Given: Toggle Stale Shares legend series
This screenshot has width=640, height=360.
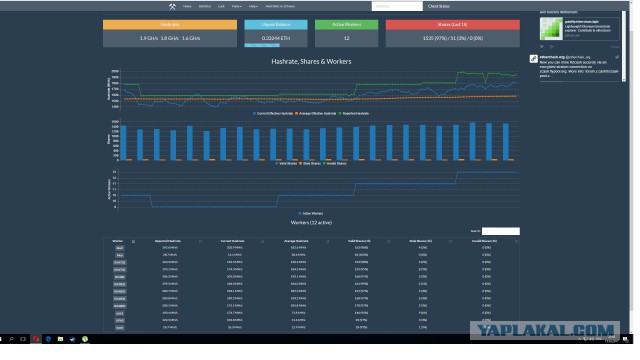Looking at the screenshot, I should 310,163.
